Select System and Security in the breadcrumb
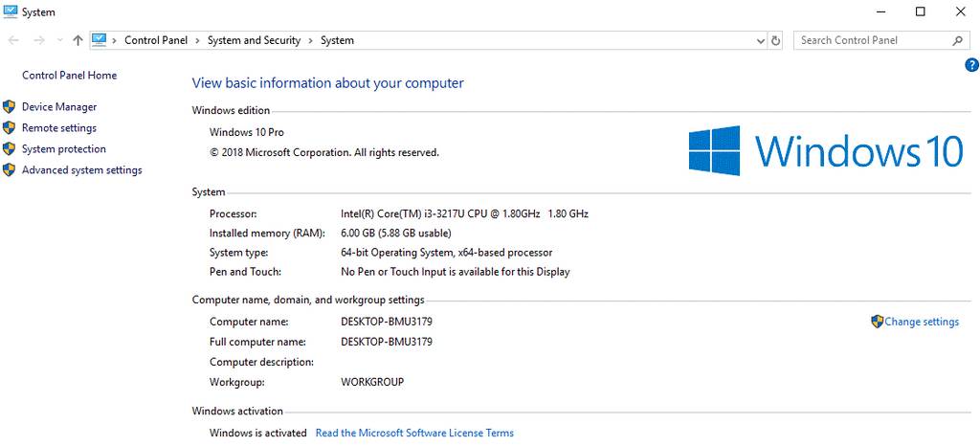The height and width of the screenshot is (446, 980). tap(254, 40)
